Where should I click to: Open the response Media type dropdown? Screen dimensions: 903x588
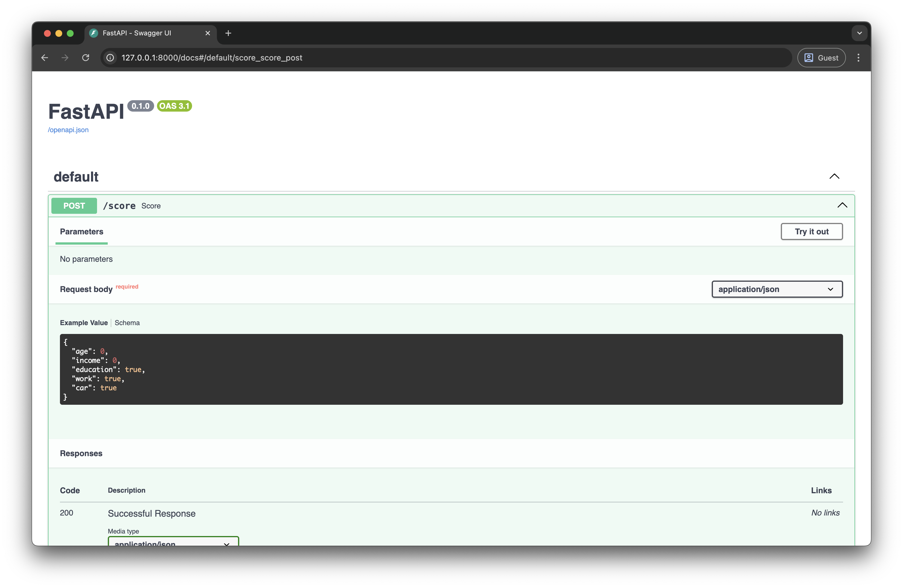[x=174, y=541]
